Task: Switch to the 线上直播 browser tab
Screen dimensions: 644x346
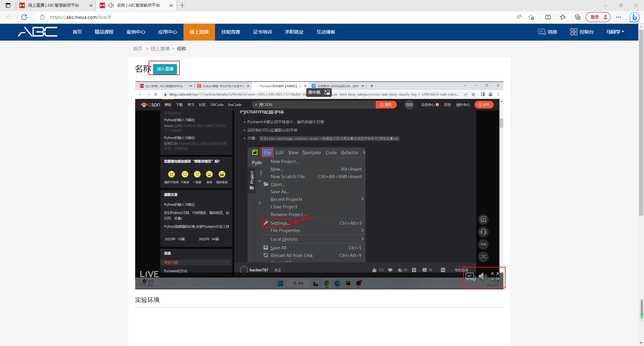Action: click(54, 5)
